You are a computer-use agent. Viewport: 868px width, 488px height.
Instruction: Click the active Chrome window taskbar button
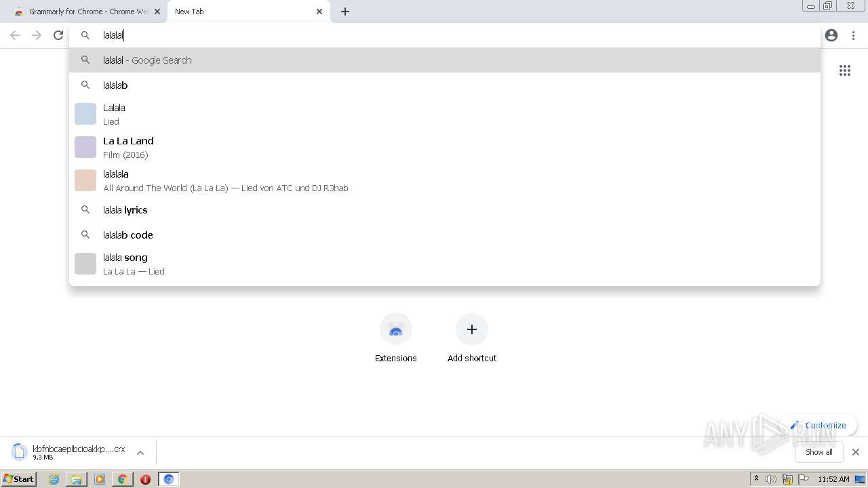169,479
